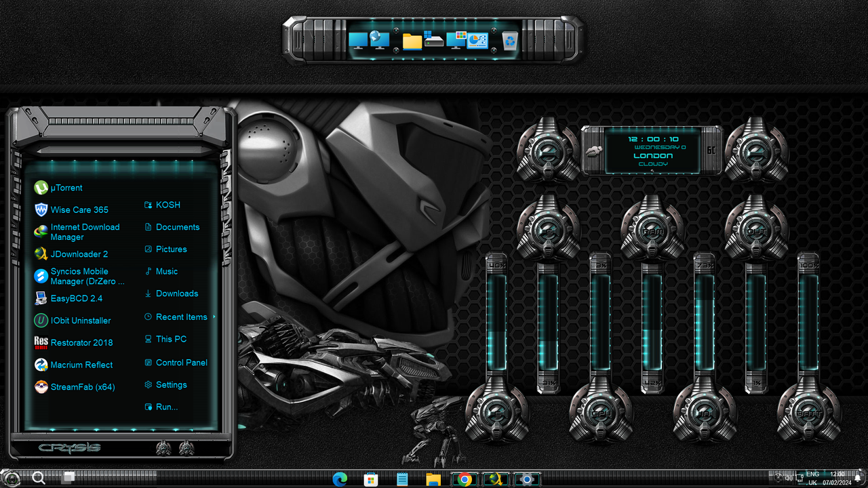The image size is (868, 488).
Task: Click the left skull power button beside CRYSIS
Action: [x=163, y=448]
